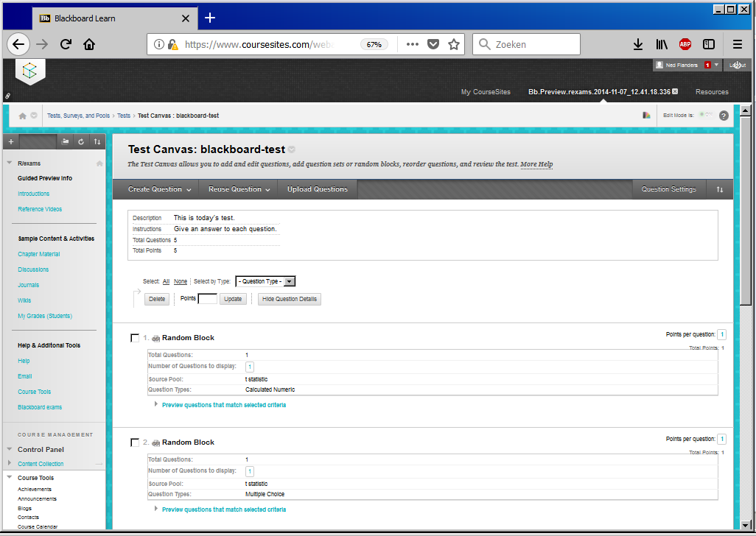
Task: Click the R/exams home icon in sidebar
Action: [x=99, y=163]
